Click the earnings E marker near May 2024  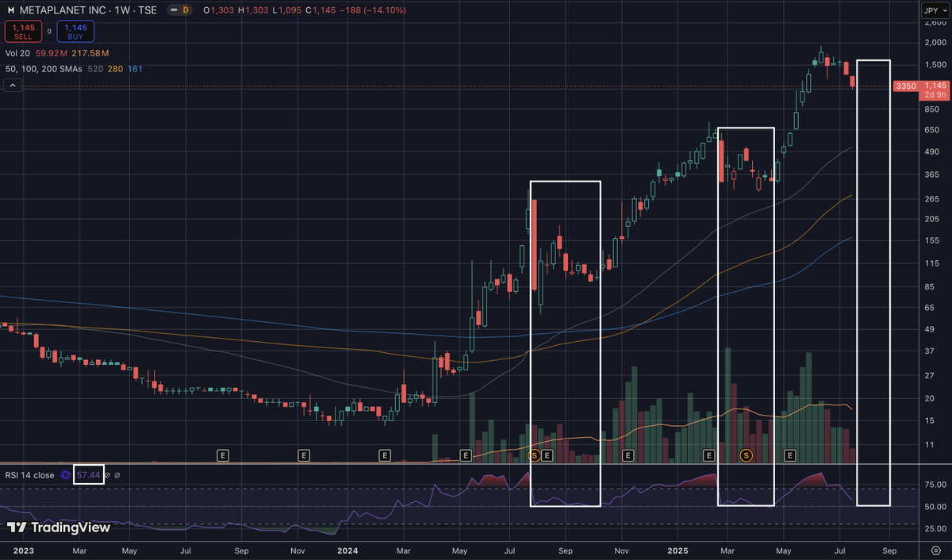[466, 455]
